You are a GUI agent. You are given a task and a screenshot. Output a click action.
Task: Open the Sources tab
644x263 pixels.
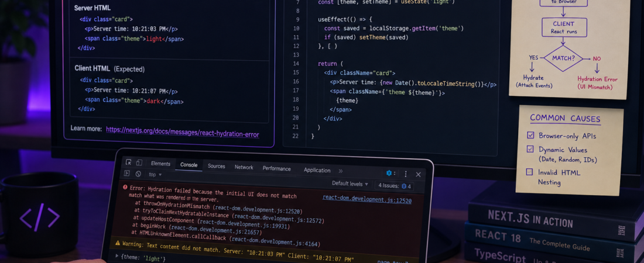coord(217,166)
